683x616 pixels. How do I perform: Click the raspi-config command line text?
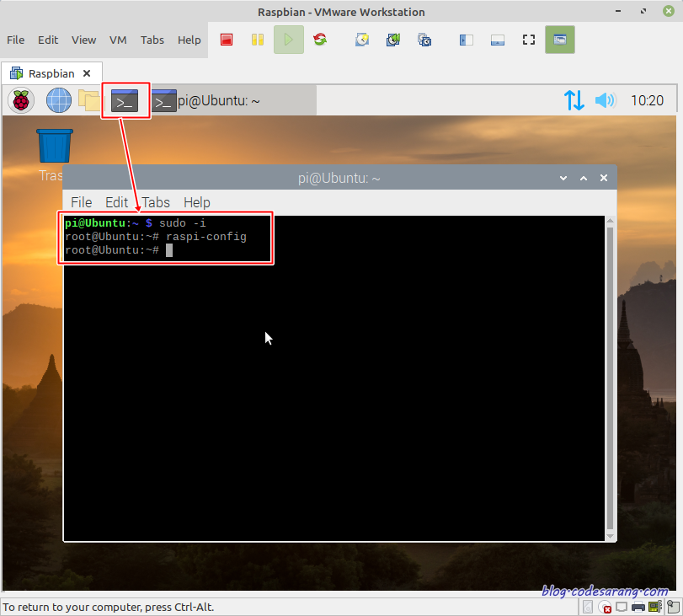tap(206, 237)
